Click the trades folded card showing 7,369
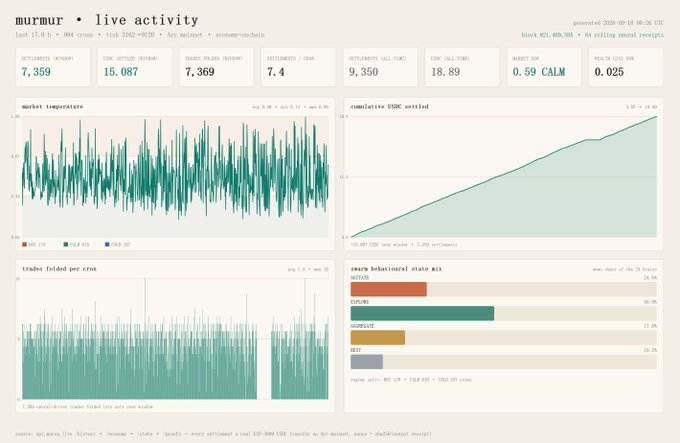The image size is (680, 443). (217, 67)
